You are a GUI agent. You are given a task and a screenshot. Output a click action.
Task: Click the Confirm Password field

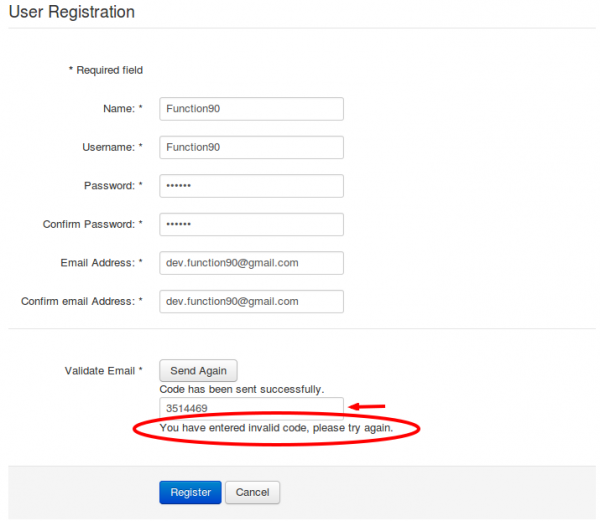pyautogui.click(x=251, y=225)
